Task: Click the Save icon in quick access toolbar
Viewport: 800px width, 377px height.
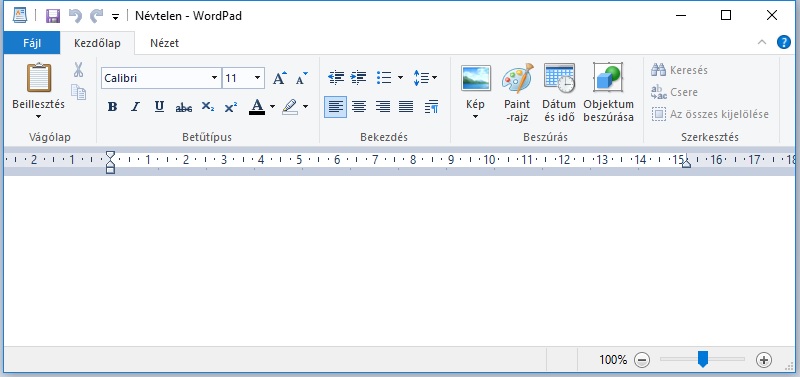Action: point(53,16)
